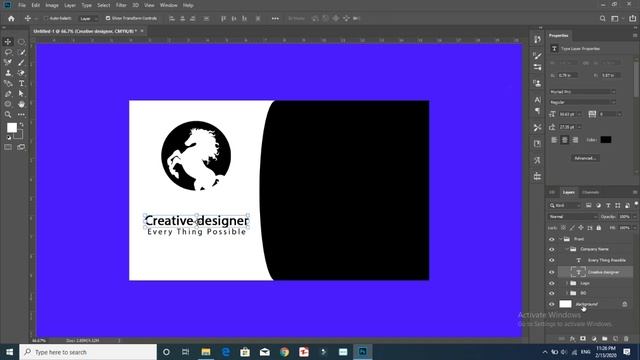This screenshot has height=360, width=640.
Task: Open the Filter menu
Action: tap(121, 5)
